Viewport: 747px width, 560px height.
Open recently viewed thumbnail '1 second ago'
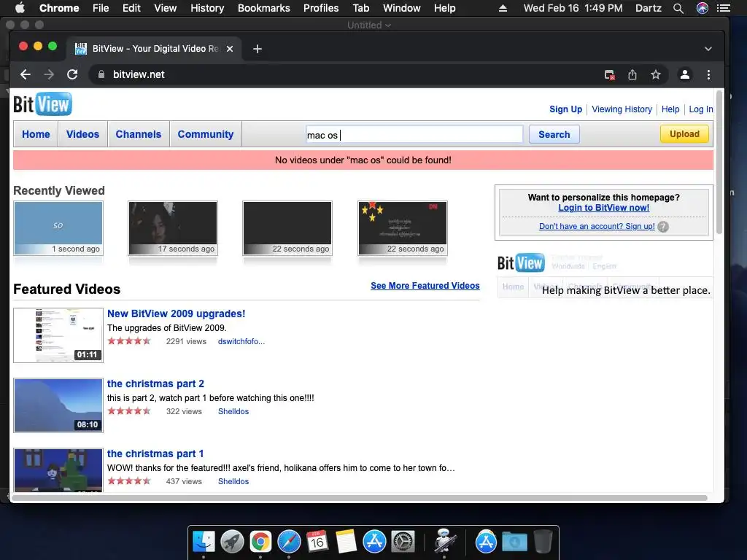(58, 228)
